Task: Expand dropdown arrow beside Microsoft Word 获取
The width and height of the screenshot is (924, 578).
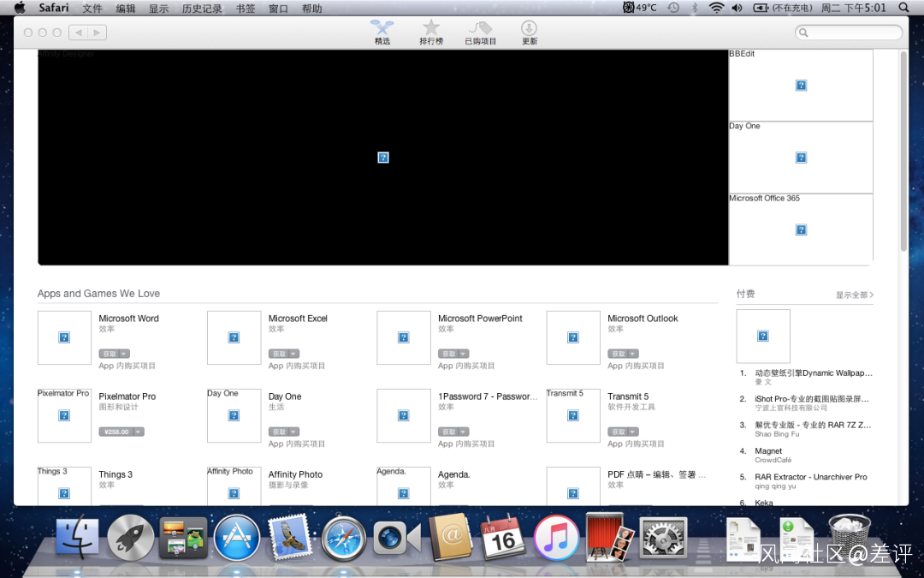Action: click(125, 354)
